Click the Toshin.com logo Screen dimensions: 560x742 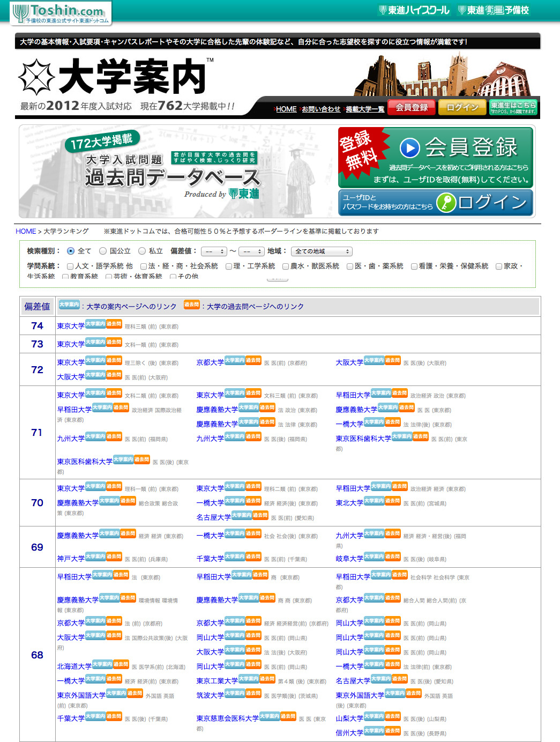point(61,13)
